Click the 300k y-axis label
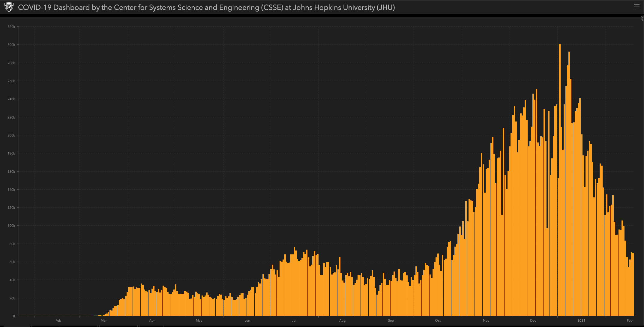Image resolution: width=644 pixels, height=327 pixels. click(11, 45)
